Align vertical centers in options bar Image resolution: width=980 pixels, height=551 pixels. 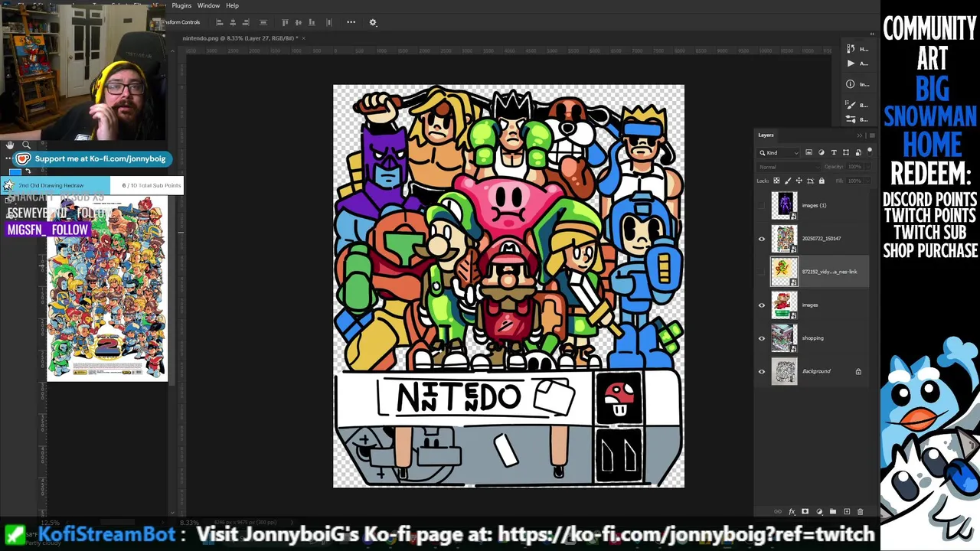(x=299, y=22)
